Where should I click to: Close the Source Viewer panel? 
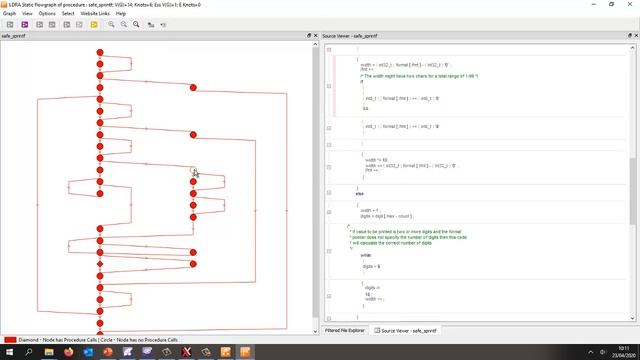coord(636,36)
